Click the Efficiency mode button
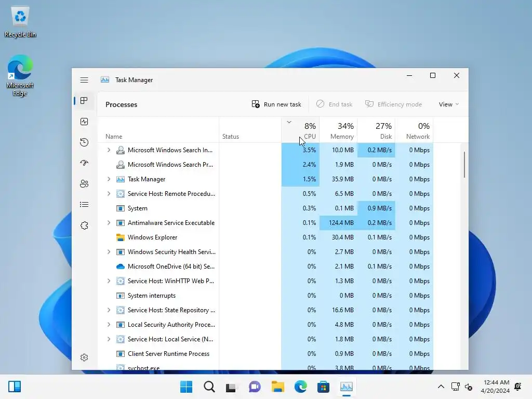This screenshot has height=399, width=532. [x=394, y=104]
